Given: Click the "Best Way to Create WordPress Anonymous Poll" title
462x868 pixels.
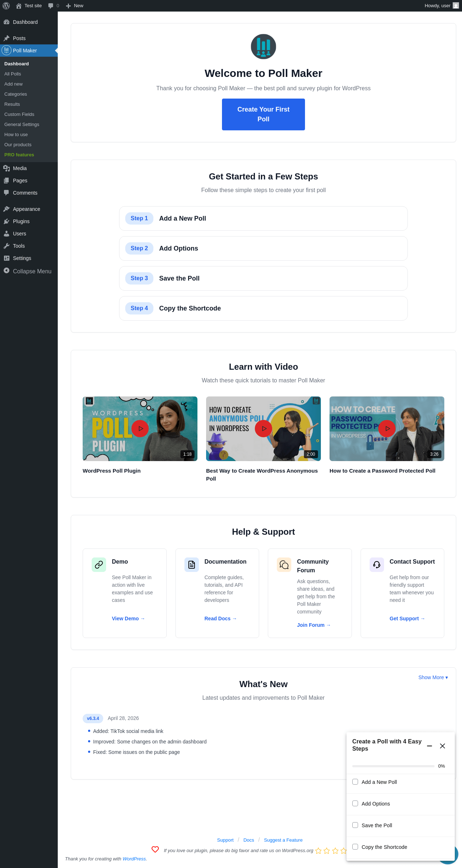Looking at the screenshot, I should [x=262, y=475].
